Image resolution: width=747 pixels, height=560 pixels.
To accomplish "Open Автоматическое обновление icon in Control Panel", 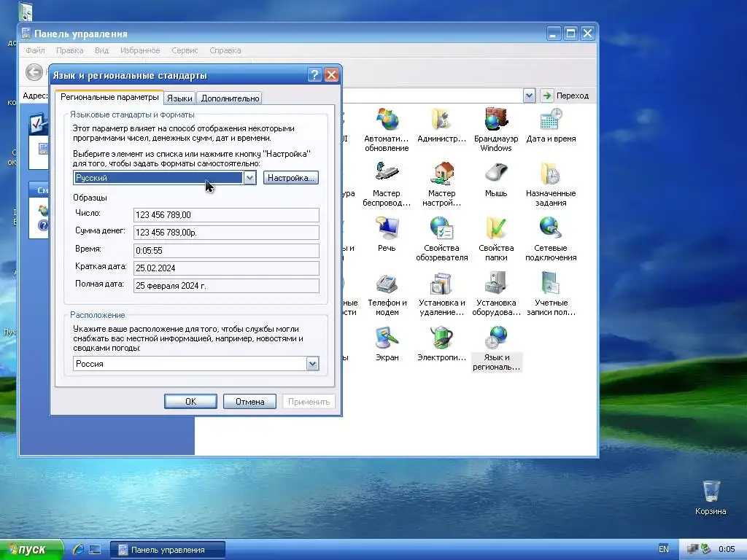I will coord(387,129).
